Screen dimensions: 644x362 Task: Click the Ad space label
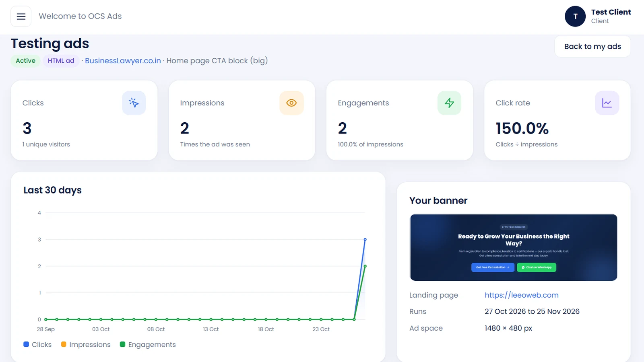pyautogui.click(x=426, y=328)
